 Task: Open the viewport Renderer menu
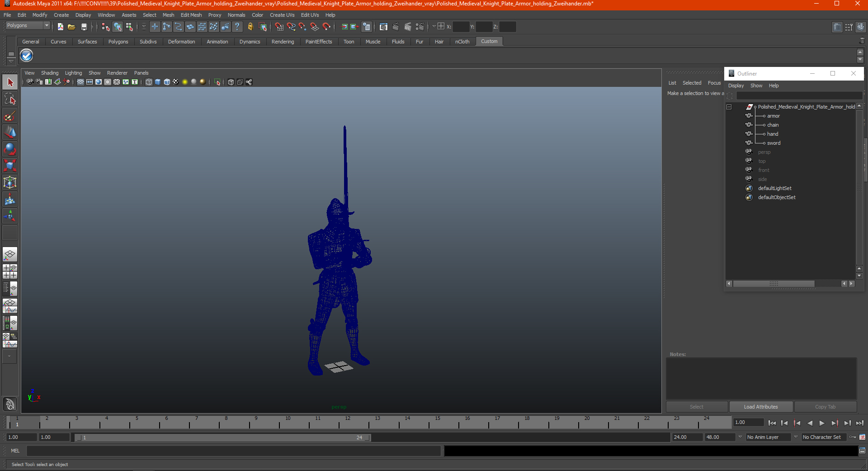pyautogui.click(x=117, y=73)
